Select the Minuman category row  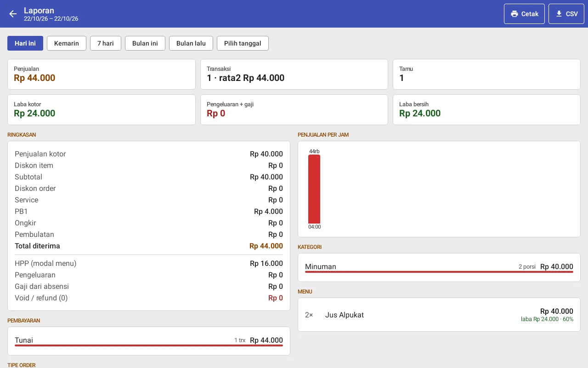pyautogui.click(x=439, y=267)
